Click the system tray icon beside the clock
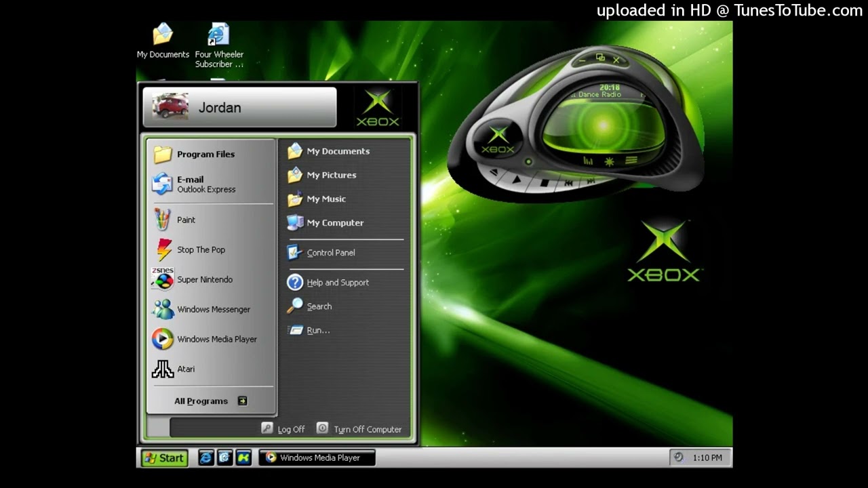868x488 pixels. point(678,457)
